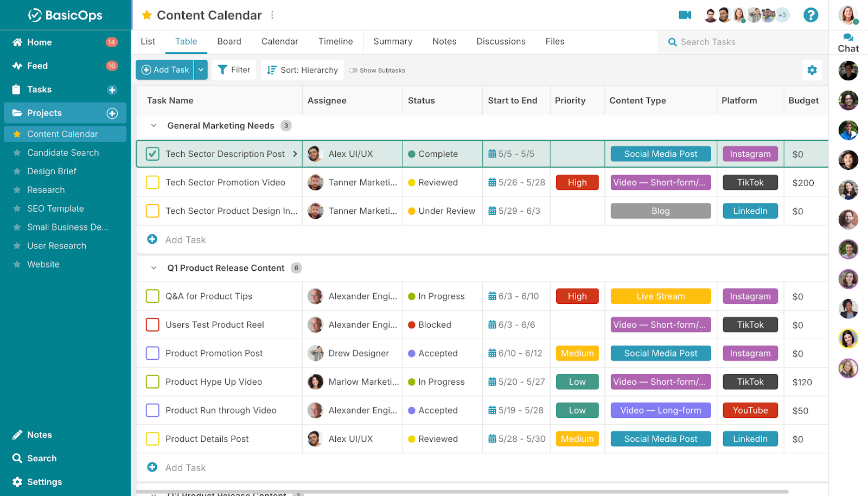Open the Filter tool

tap(233, 69)
